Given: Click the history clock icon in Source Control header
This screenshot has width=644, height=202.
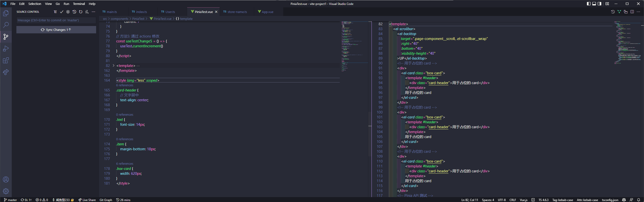Looking at the screenshot, I should click(74, 12).
